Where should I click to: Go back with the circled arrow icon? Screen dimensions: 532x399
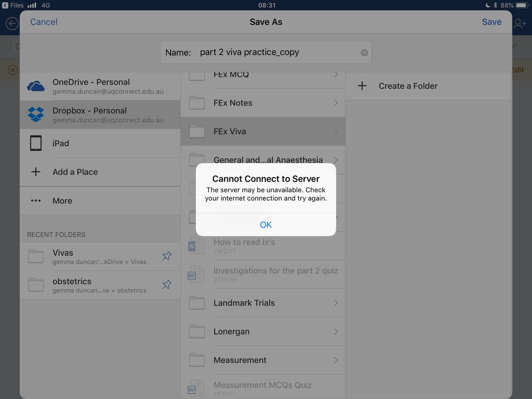pyautogui.click(x=12, y=23)
